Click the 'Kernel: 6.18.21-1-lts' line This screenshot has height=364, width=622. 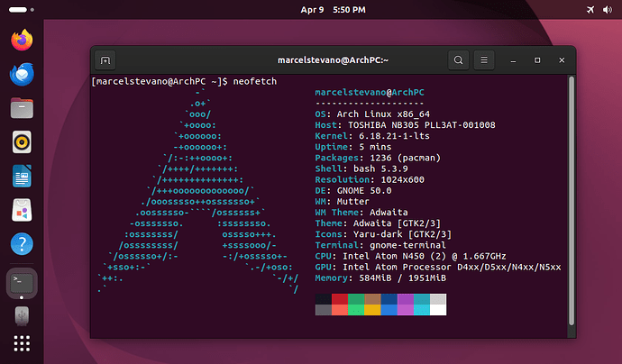pos(372,136)
